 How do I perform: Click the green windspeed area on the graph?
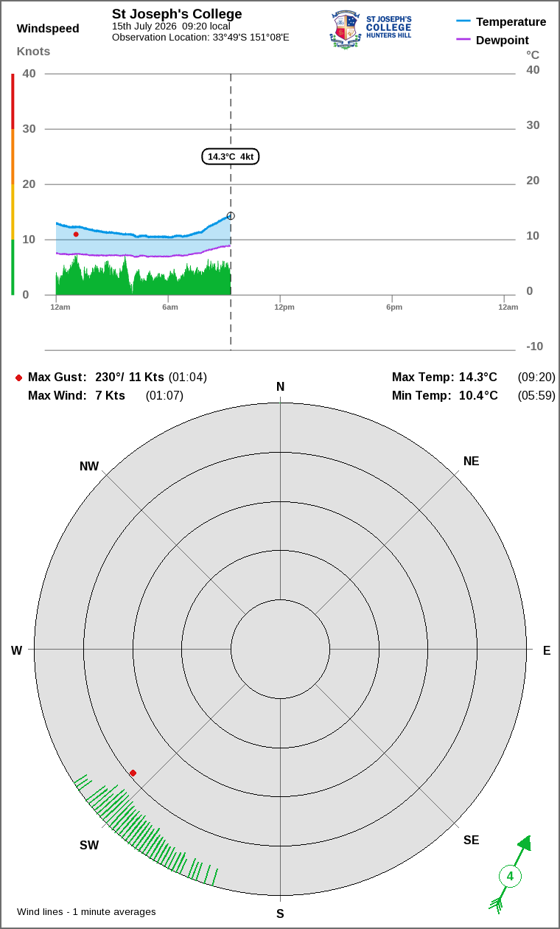click(x=143, y=276)
